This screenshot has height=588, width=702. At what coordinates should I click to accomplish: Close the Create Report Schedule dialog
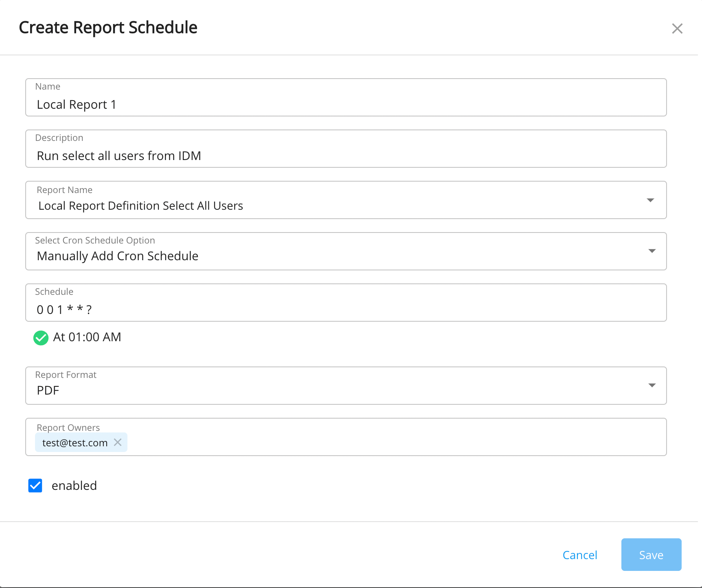click(677, 29)
